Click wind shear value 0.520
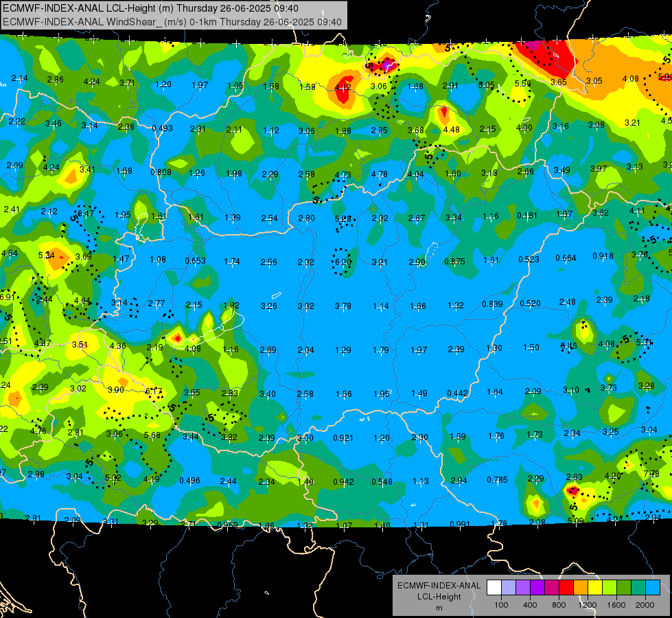The height and width of the screenshot is (618, 672). (530, 304)
